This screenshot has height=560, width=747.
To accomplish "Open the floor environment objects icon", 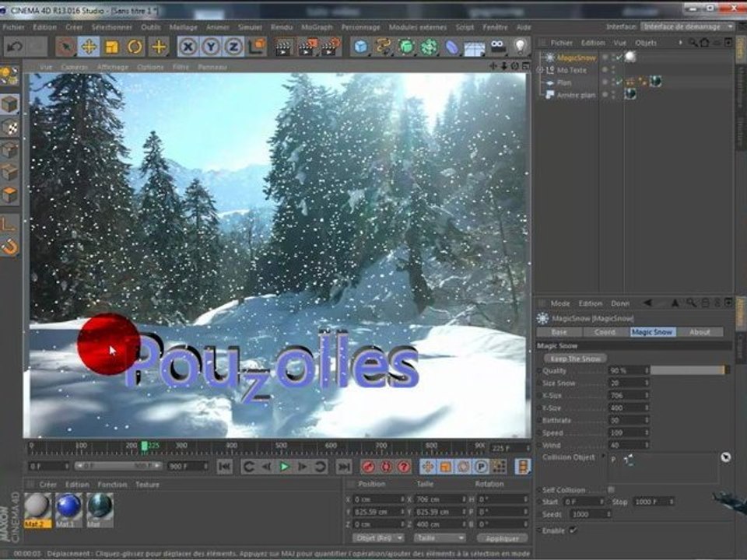I will (475, 47).
